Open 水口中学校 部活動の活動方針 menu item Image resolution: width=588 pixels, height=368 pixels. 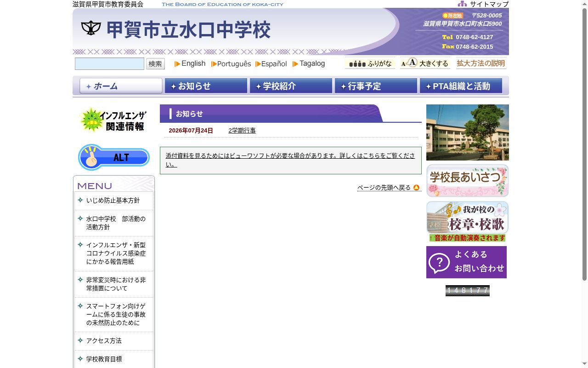coord(116,223)
